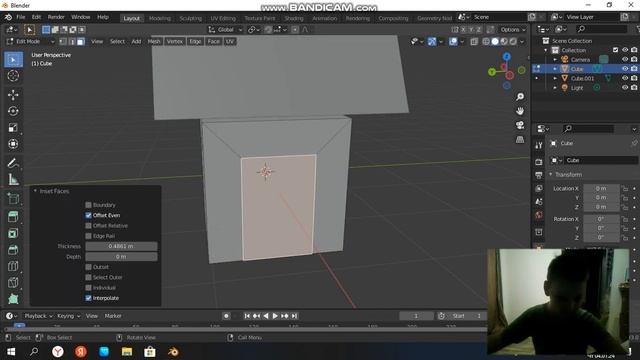Collapse the Transform panel
This screenshot has height=360, width=640.
coord(551,174)
